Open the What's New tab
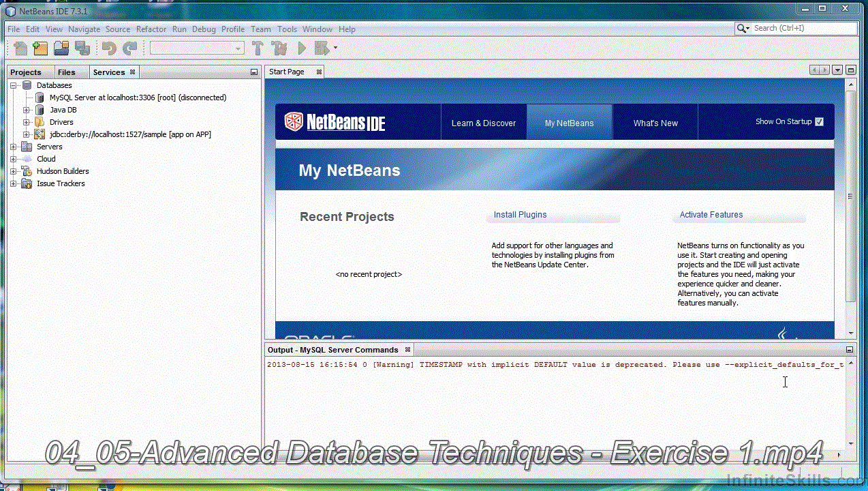The width and height of the screenshot is (868, 491). pyautogui.click(x=655, y=123)
